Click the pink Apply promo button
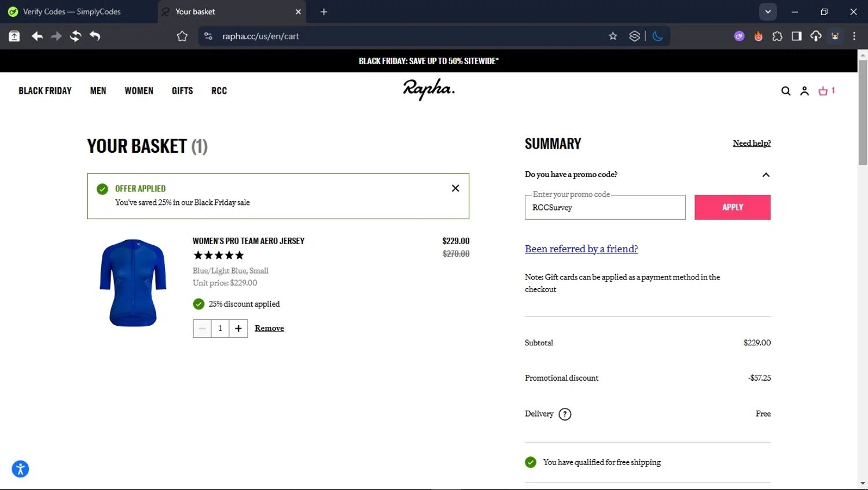 tap(732, 207)
